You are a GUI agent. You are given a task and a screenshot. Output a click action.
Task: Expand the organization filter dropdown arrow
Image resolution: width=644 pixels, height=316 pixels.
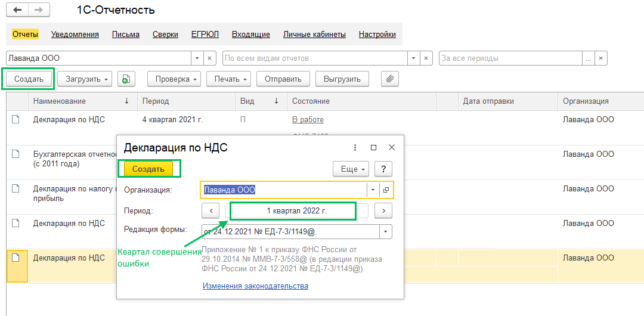click(x=197, y=58)
